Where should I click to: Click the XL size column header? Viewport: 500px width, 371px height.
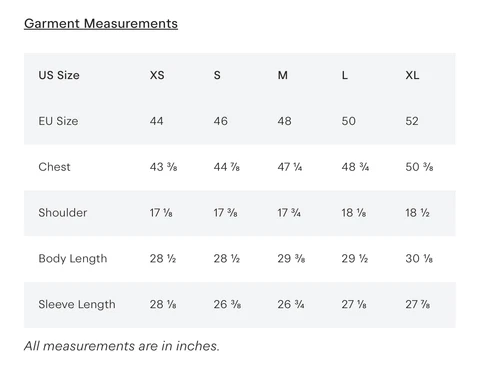pos(412,75)
